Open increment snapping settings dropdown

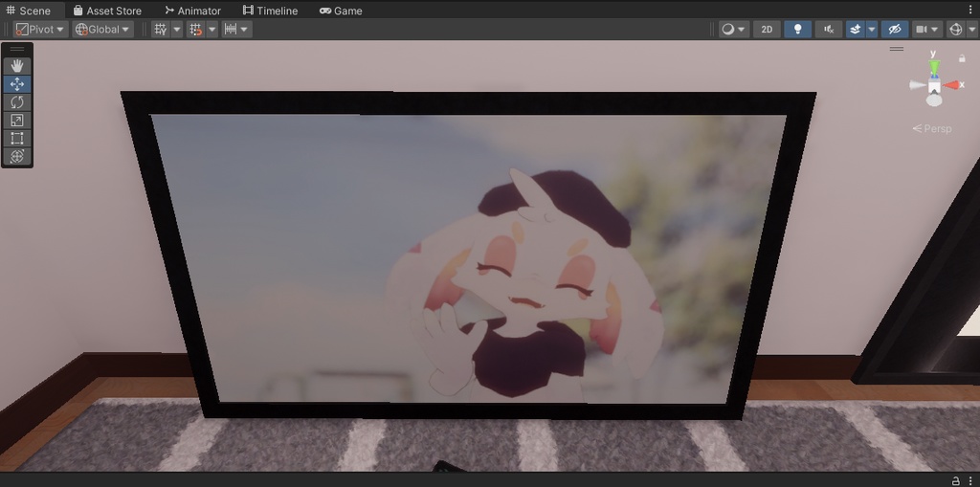point(237,30)
